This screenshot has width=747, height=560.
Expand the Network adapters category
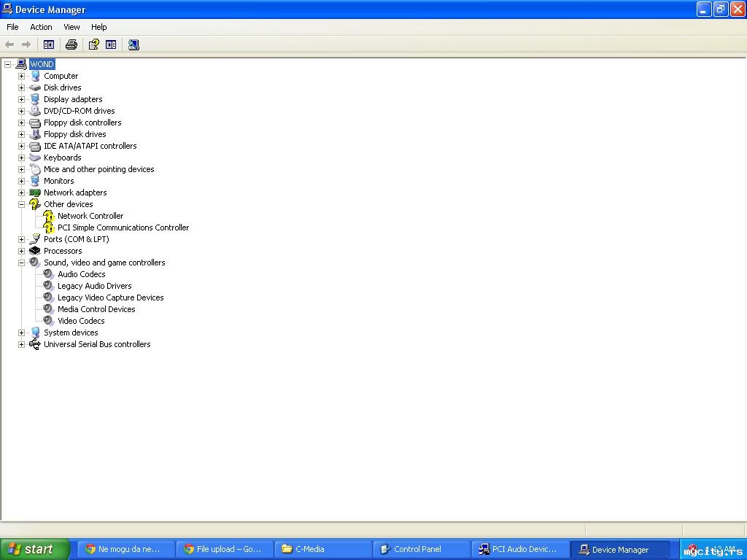tap(21, 192)
